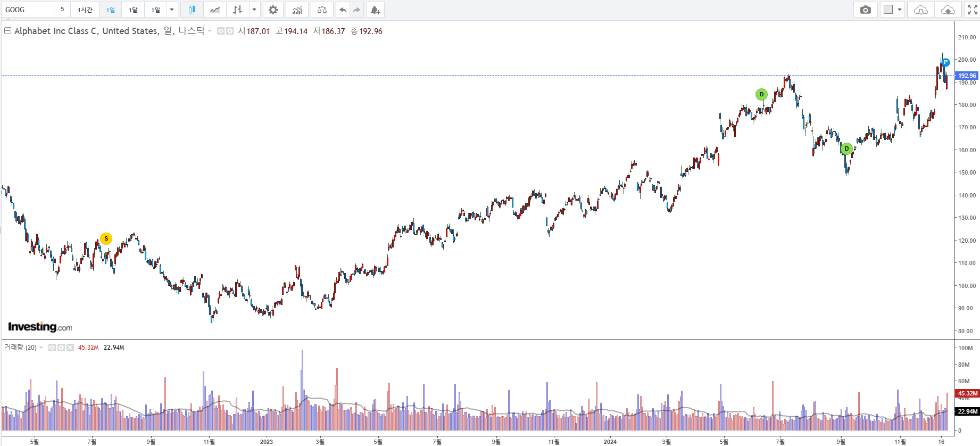
Task: Hide the volume indicator with eye icon
Action: 52,348
